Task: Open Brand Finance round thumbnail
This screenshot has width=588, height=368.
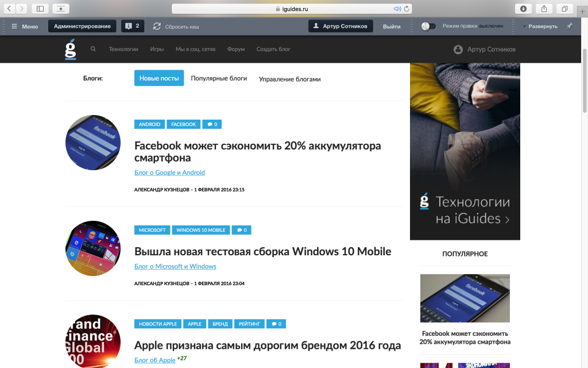Action: pos(93,341)
